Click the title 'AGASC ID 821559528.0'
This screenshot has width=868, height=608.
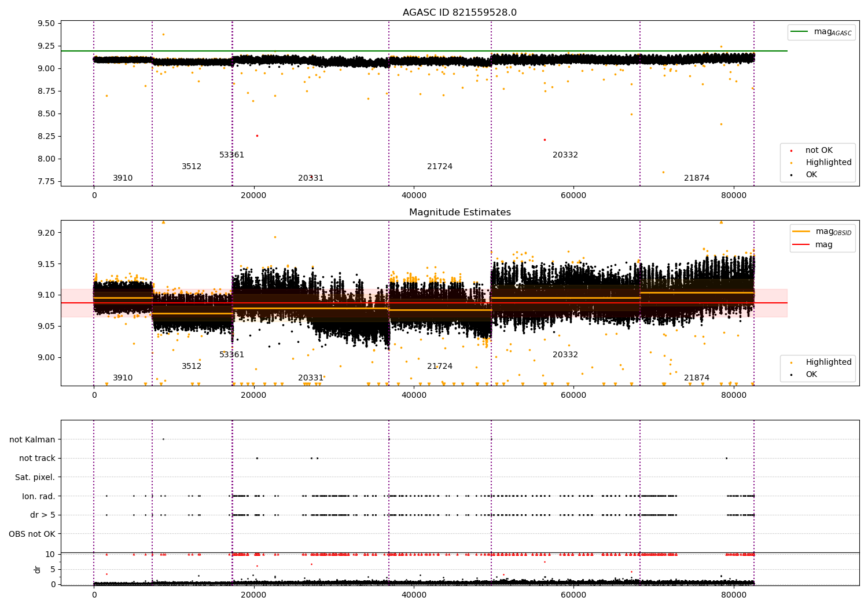pos(460,13)
